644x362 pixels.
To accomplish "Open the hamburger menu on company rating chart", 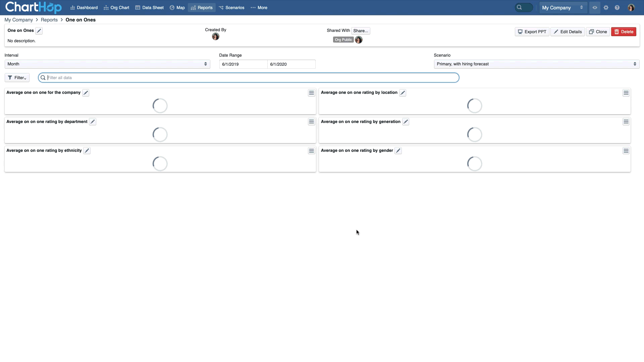I will point(311,93).
